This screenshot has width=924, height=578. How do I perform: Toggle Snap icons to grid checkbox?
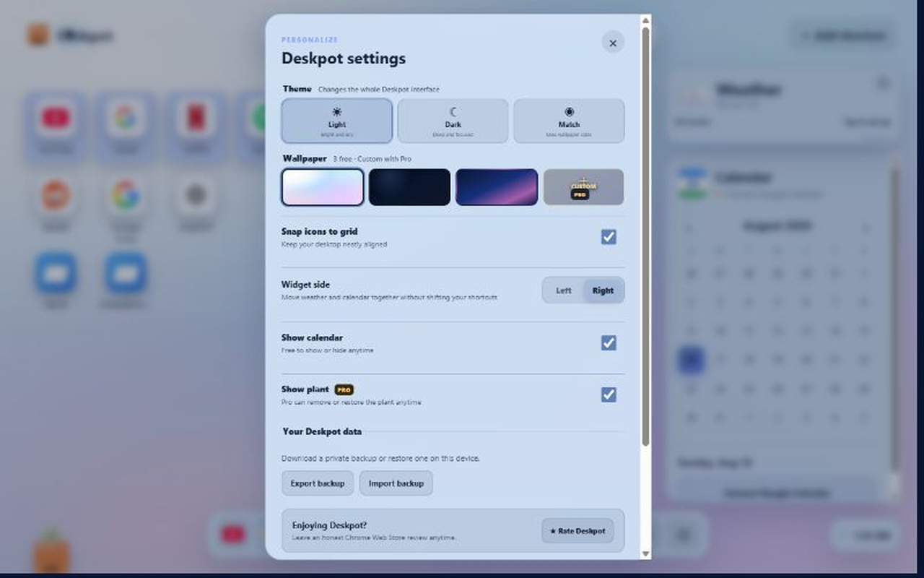coord(609,237)
